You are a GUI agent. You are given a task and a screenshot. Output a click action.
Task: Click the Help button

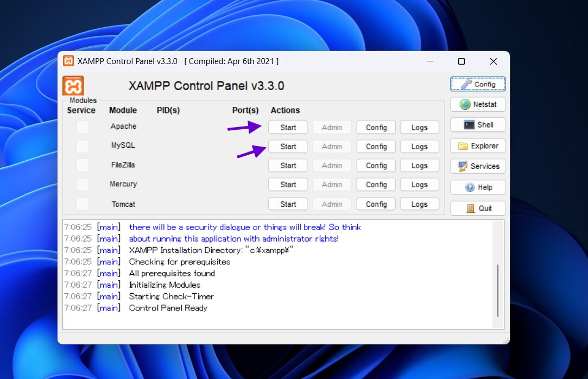pyautogui.click(x=478, y=187)
